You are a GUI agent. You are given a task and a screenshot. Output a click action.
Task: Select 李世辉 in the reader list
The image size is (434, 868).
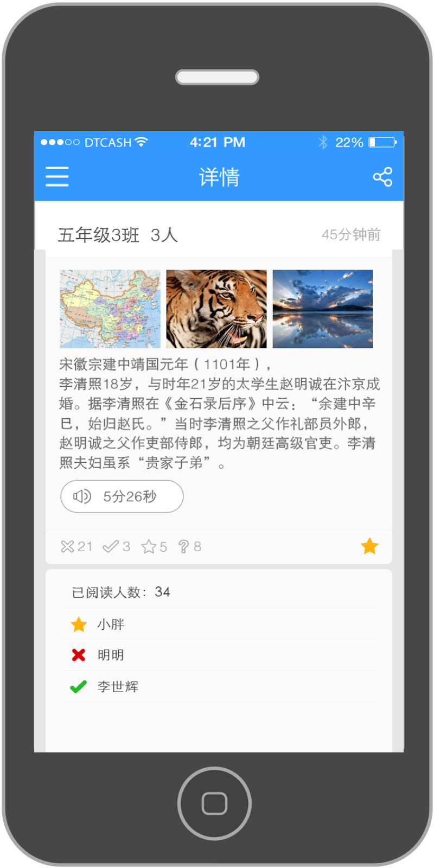219,686
